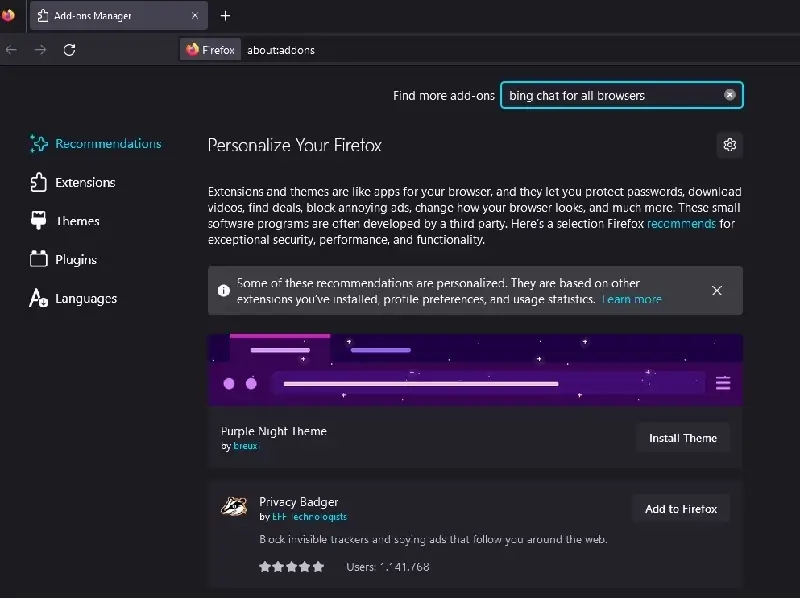The height and width of the screenshot is (599, 800).
Task: Install the Purple Night Theme
Action: [x=682, y=437]
